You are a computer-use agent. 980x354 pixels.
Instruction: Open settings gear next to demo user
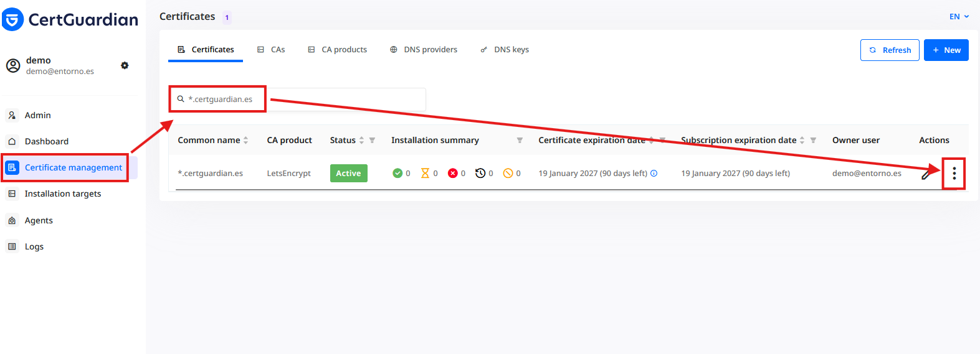pyautogui.click(x=125, y=65)
